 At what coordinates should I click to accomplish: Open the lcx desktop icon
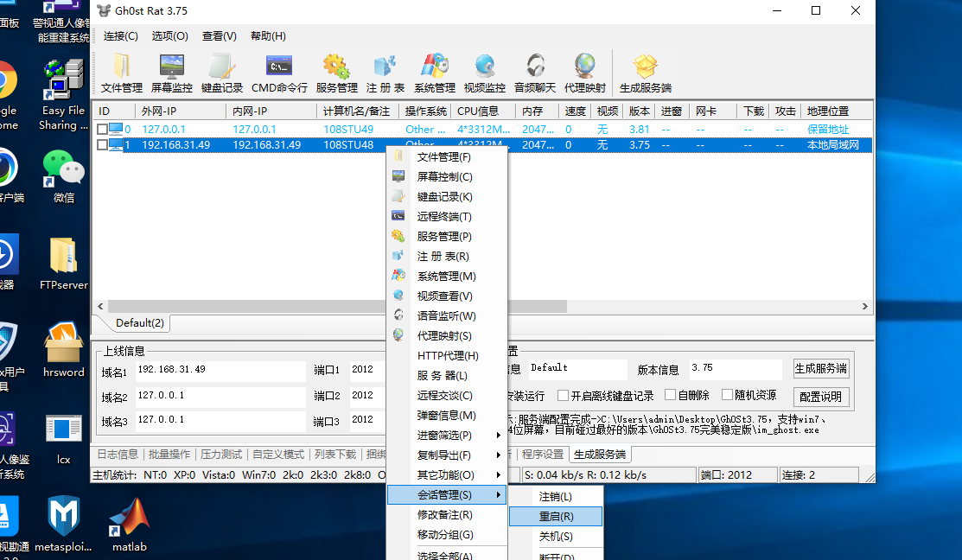[x=63, y=439]
